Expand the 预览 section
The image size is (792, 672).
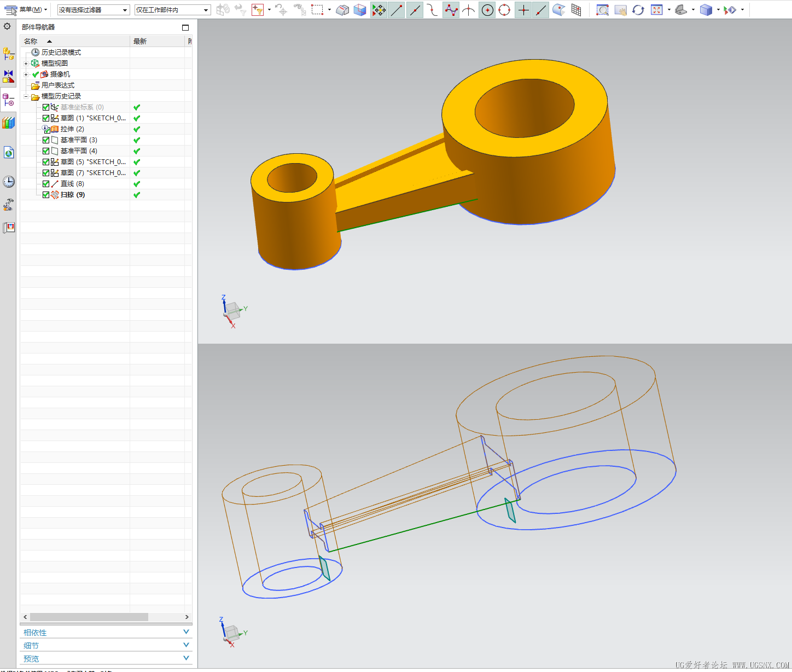106,658
